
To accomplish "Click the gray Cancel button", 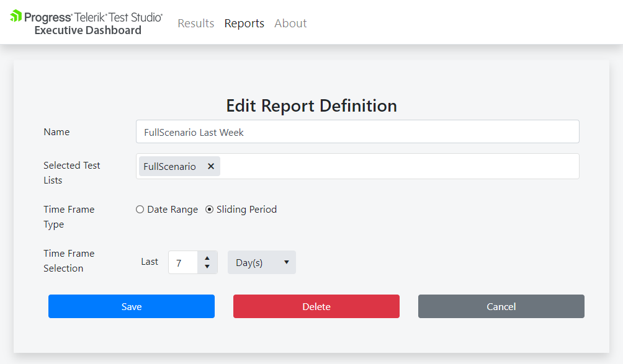I will point(501,306).
